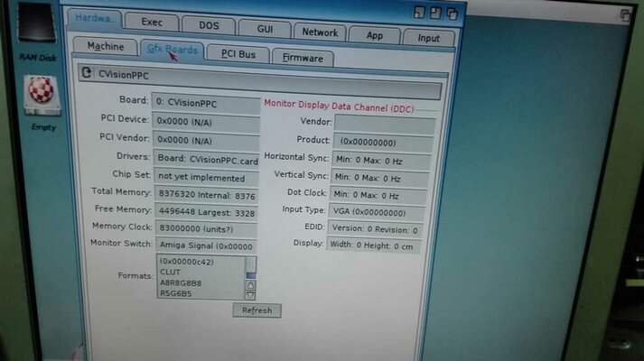644x361 pixels.
Task: Open the Empty boing-ball disk icon
Action: [x=42, y=96]
